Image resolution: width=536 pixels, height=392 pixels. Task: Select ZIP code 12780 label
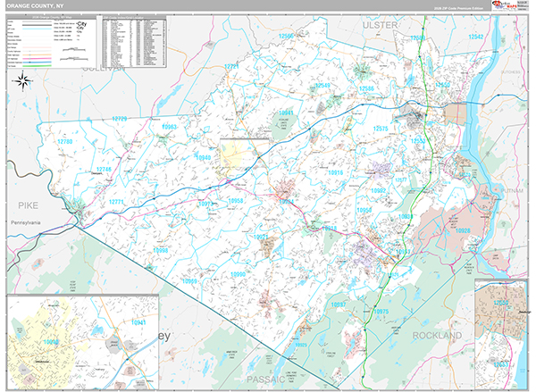65,142
